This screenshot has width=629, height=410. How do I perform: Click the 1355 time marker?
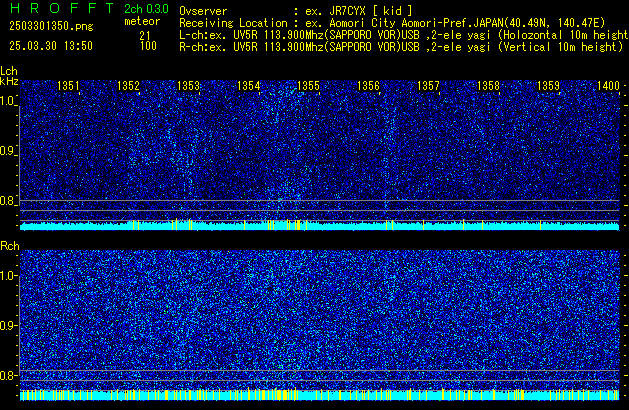click(x=308, y=86)
